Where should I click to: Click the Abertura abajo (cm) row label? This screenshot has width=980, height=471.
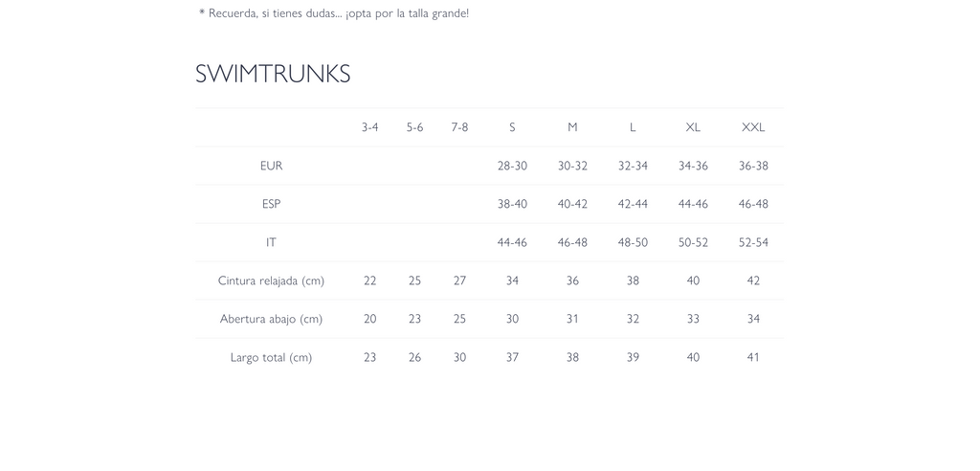pyautogui.click(x=271, y=319)
